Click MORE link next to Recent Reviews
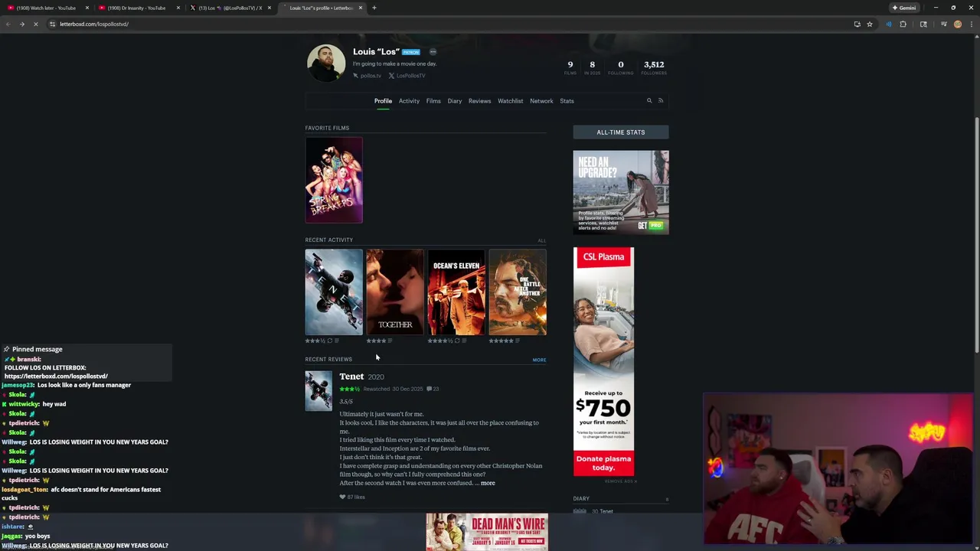The height and width of the screenshot is (551, 980). (540, 360)
